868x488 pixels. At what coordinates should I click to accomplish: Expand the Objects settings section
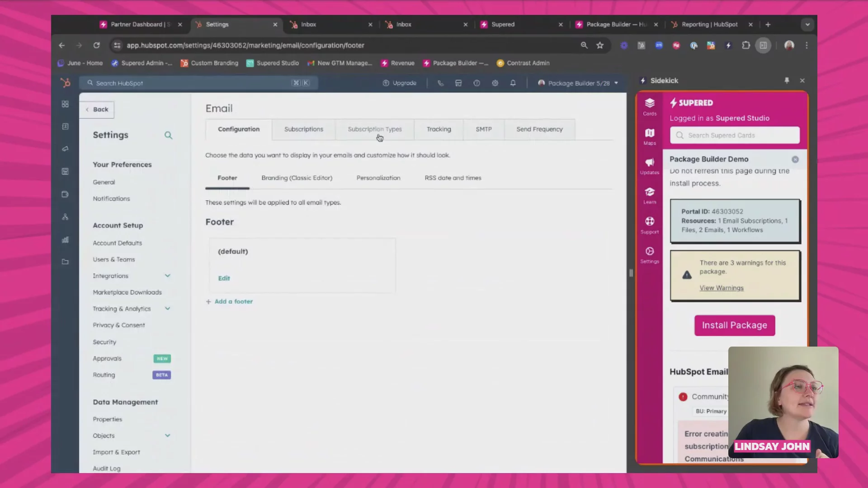[167, 436]
